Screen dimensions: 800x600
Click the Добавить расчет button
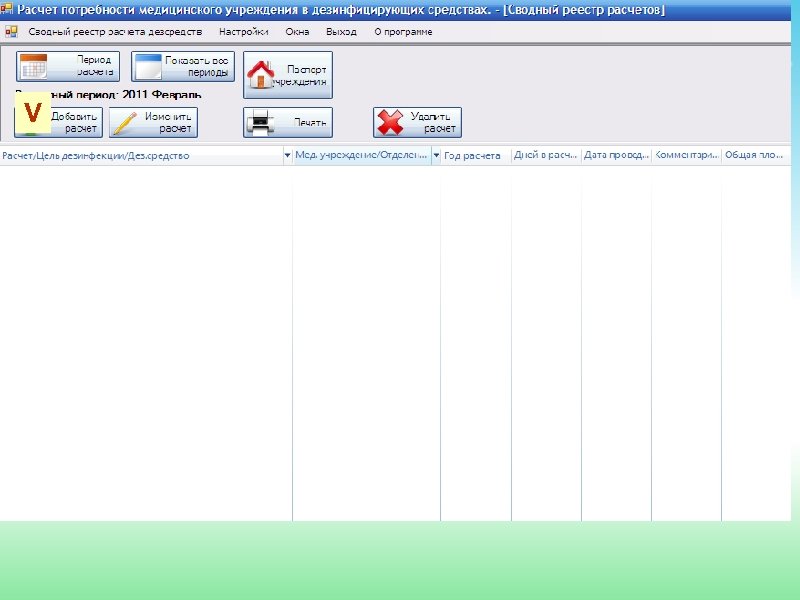click(58, 122)
